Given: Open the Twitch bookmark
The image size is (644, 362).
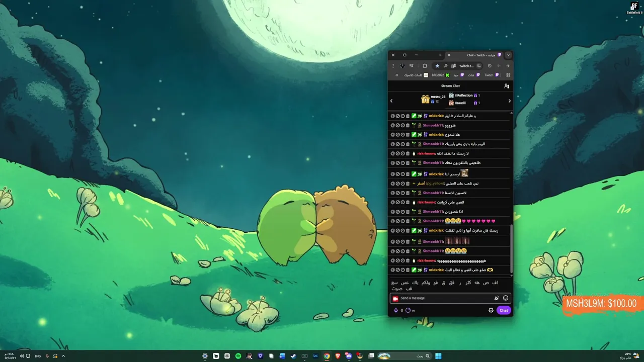Looking at the screenshot, I should pyautogui.click(x=492, y=75).
